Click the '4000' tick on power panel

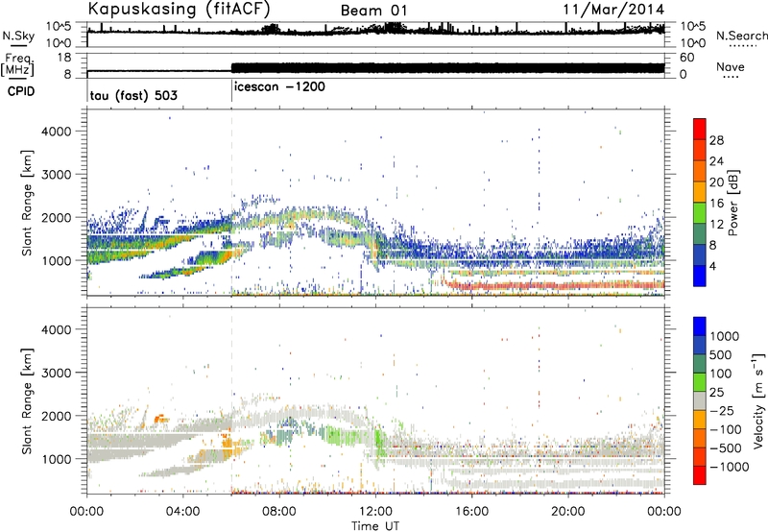[57, 132]
